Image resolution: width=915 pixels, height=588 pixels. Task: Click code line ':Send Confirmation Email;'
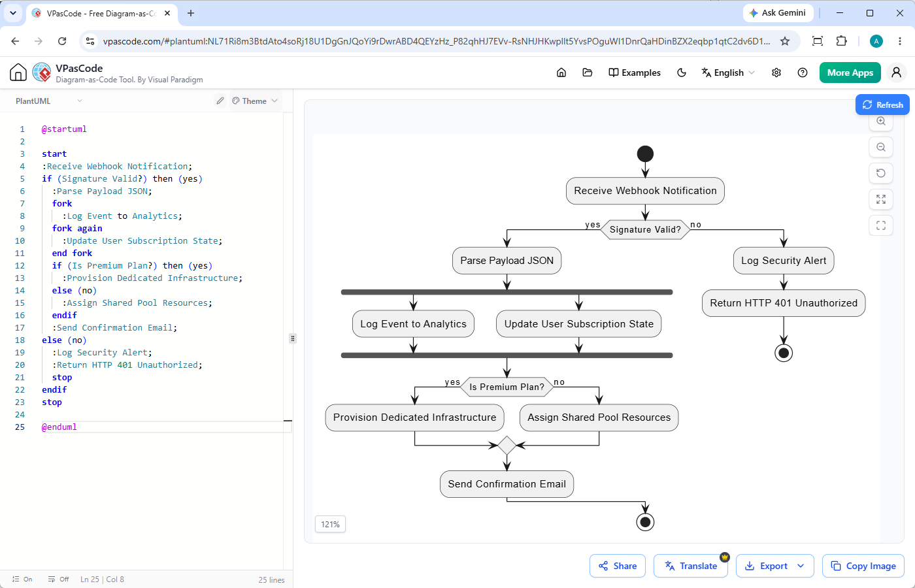pos(114,327)
